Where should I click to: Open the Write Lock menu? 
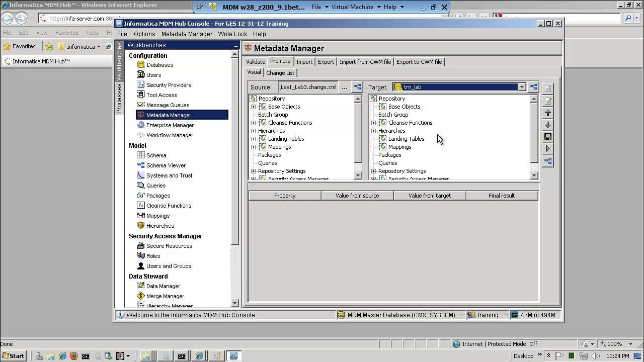[232, 34]
